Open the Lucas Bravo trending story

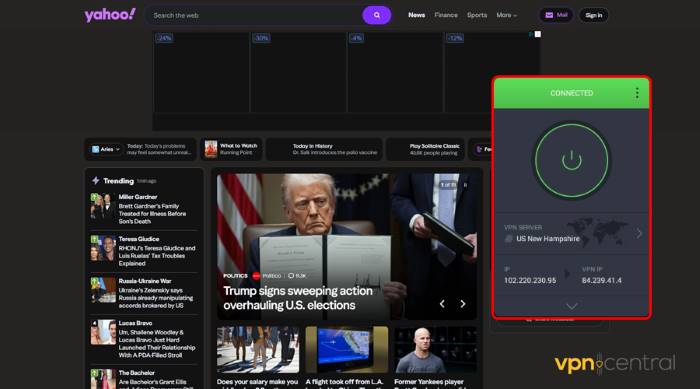(x=144, y=339)
